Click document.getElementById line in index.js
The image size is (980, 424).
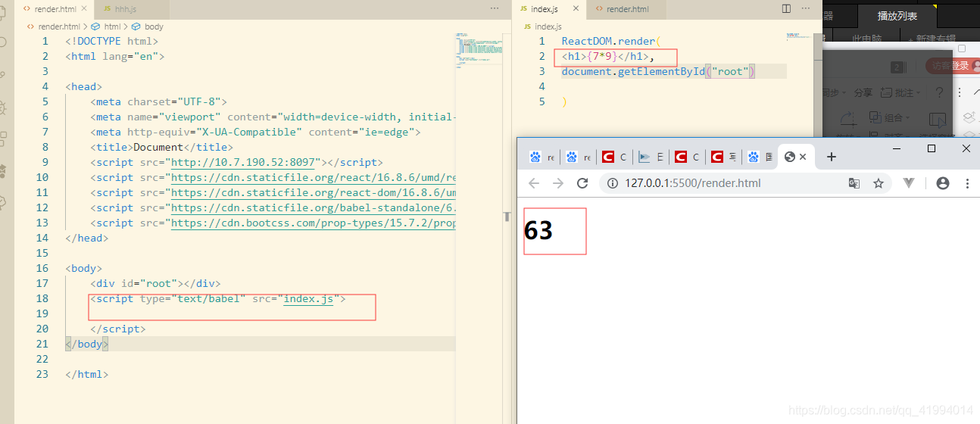pos(659,71)
